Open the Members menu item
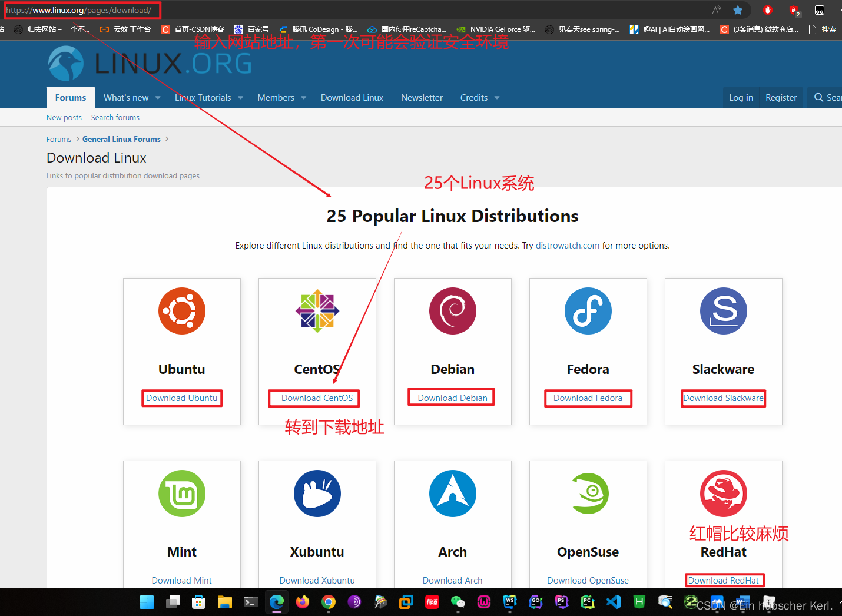This screenshot has width=842, height=616. click(x=276, y=98)
